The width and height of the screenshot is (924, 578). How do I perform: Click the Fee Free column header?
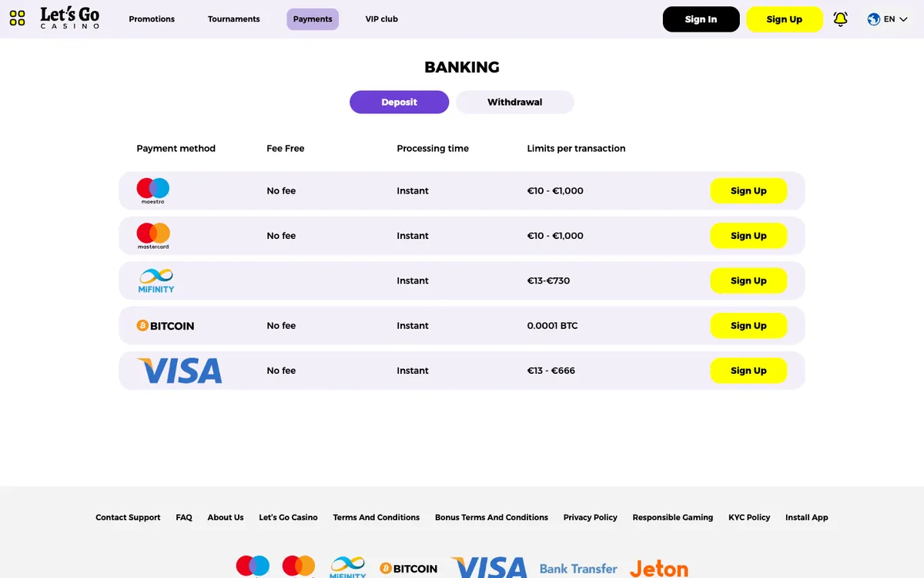(286, 148)
